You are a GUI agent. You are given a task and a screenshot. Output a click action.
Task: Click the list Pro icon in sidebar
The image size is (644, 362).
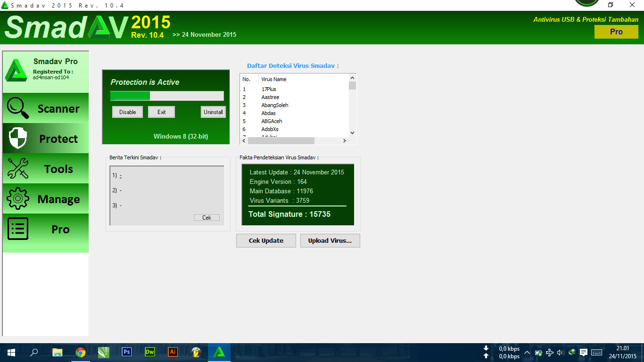[x=18, y=229]
